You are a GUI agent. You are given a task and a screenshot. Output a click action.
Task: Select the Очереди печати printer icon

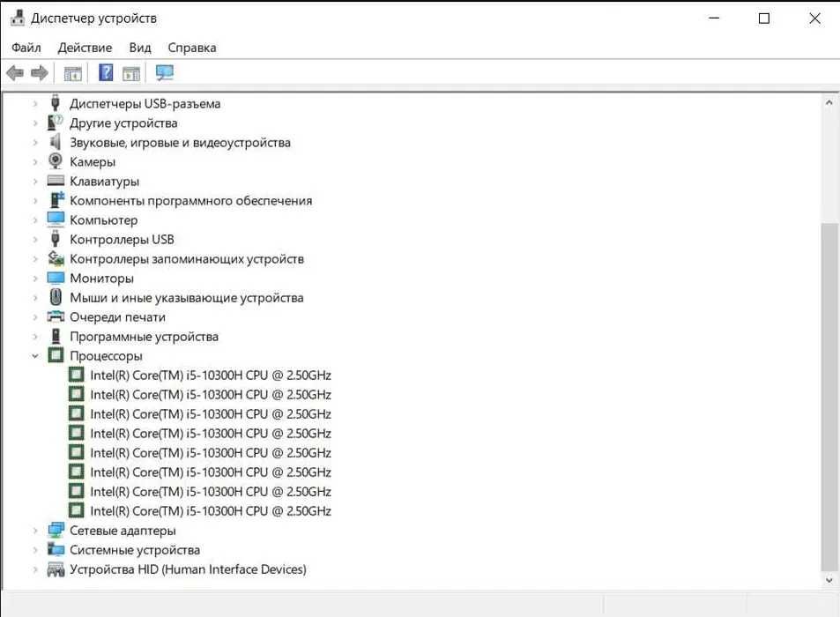56,316
